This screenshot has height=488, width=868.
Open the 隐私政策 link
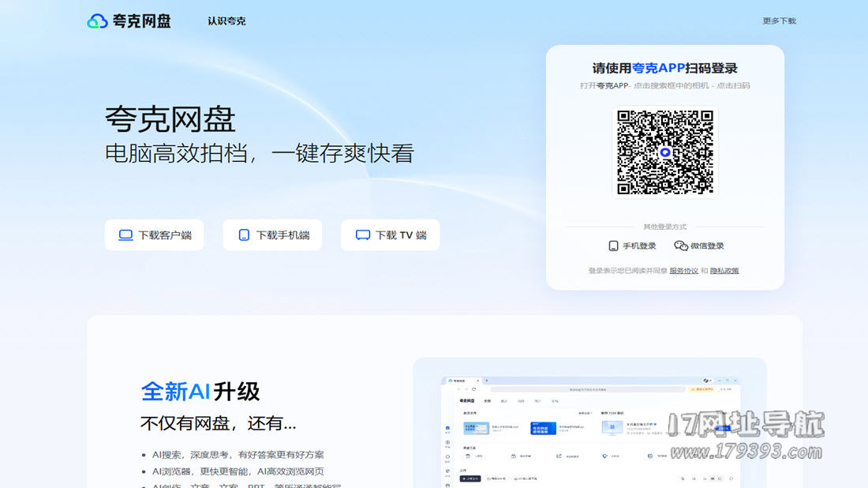[724, 271]
